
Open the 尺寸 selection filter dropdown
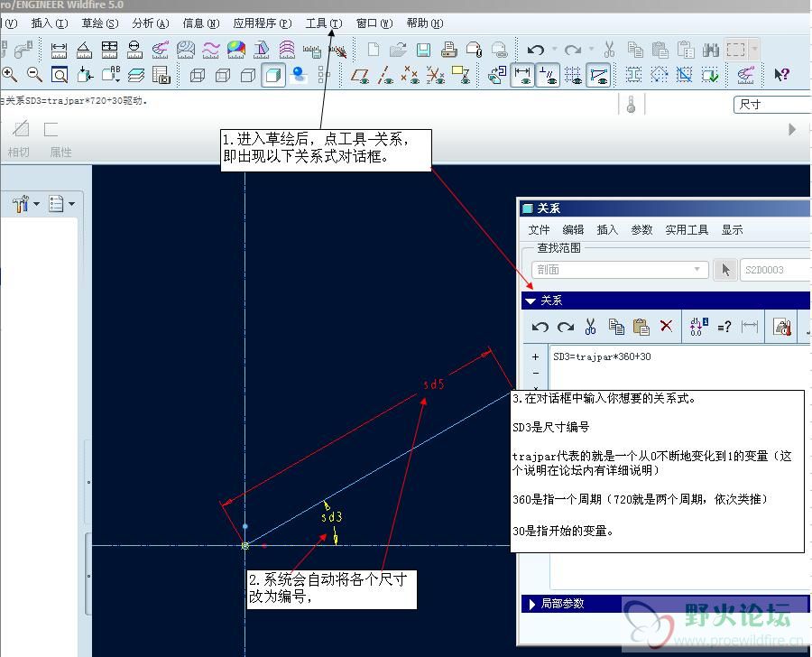pyautogui.click(x=771, y=104)
